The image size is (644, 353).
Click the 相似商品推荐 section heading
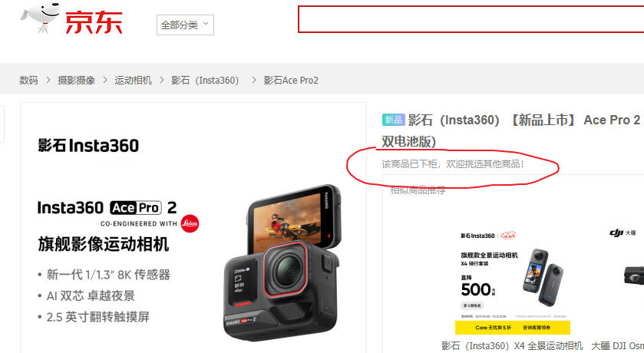[418, 190]
